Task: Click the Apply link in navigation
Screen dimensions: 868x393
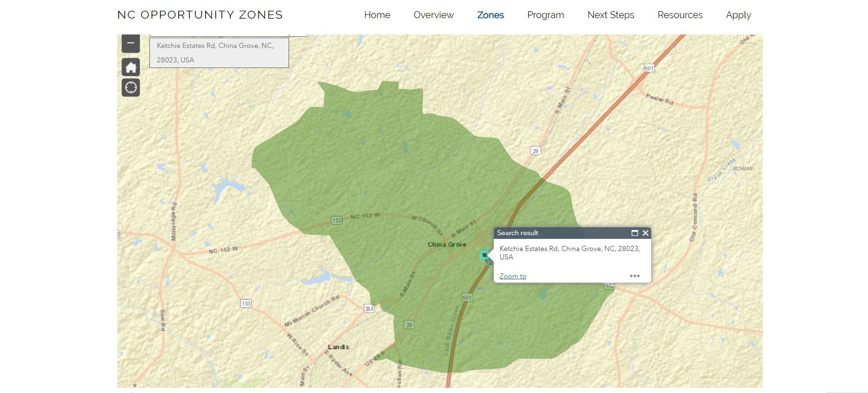Action: [x=738, y=15]
